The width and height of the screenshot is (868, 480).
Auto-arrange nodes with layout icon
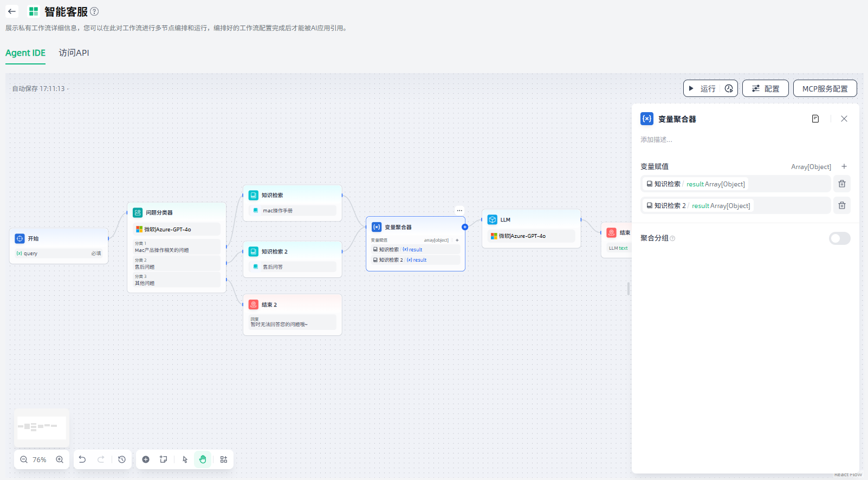tap(224, 459)
